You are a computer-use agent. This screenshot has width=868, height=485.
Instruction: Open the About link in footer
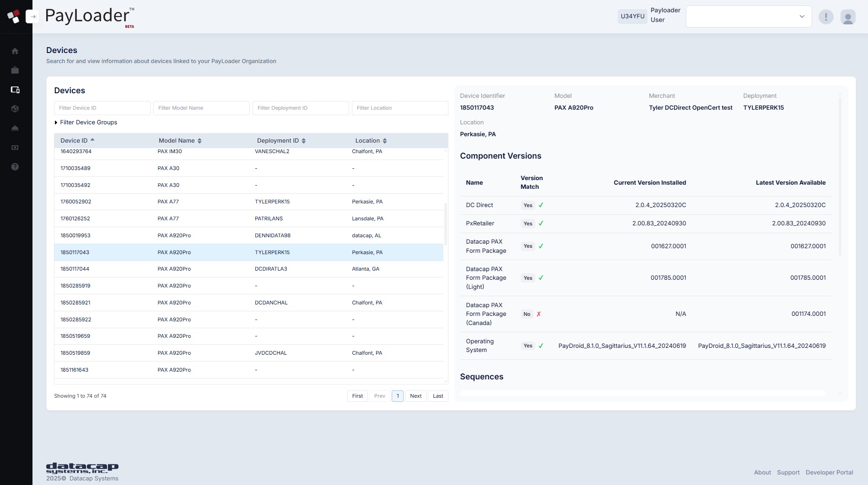click(x=762, y=473)
